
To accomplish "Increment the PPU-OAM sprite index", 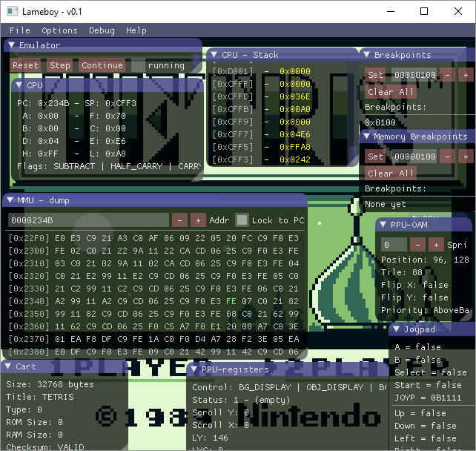I will tap(436, 245).
